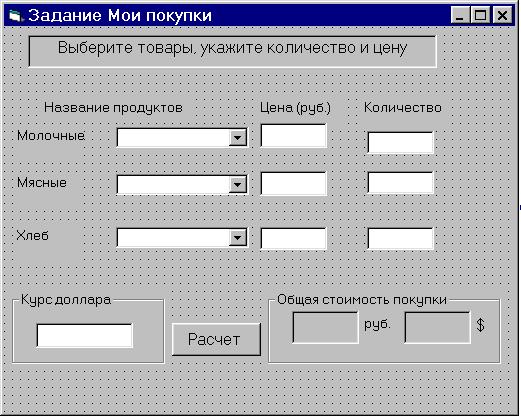This screenshot has height=416, width=521.
Task: Click the Мясные price input field
Action: point(293,183)
